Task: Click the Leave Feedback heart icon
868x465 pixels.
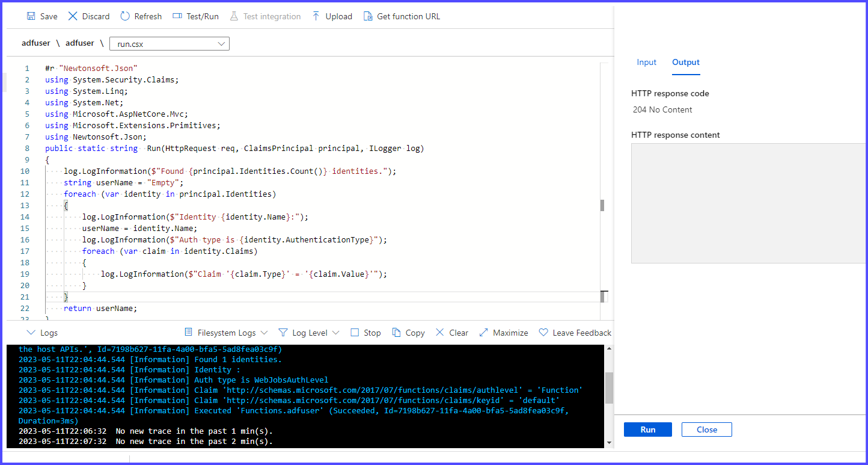Action: [543, 333]
